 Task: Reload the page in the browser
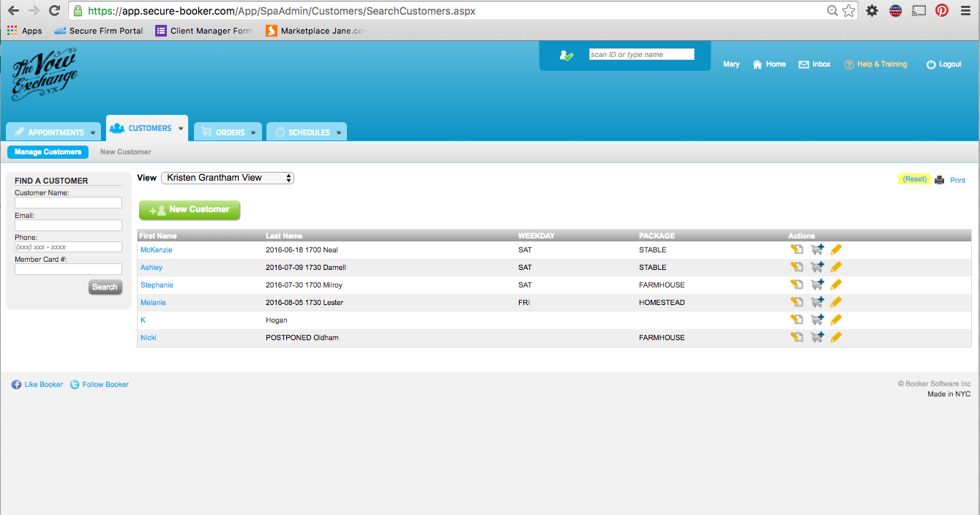[x=54, y=10]
